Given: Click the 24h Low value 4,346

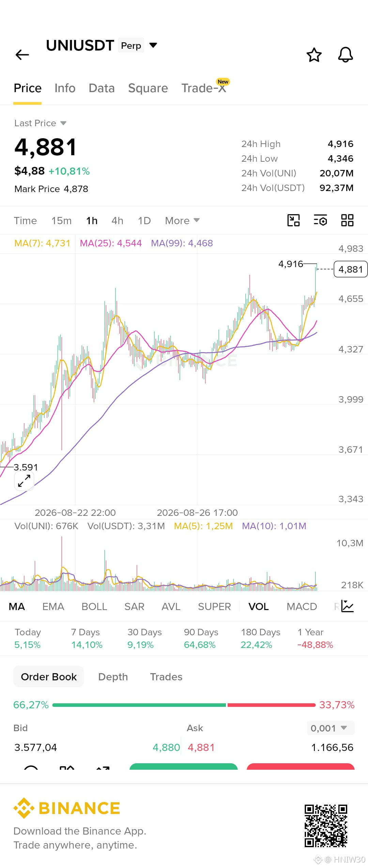Looking at the screenshot, I should coord(340,159).
